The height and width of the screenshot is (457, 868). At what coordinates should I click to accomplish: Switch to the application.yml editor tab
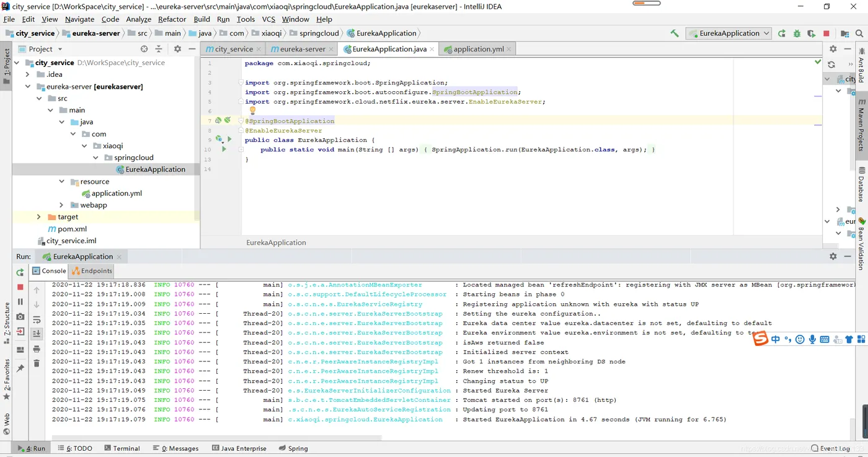(479, 49)
